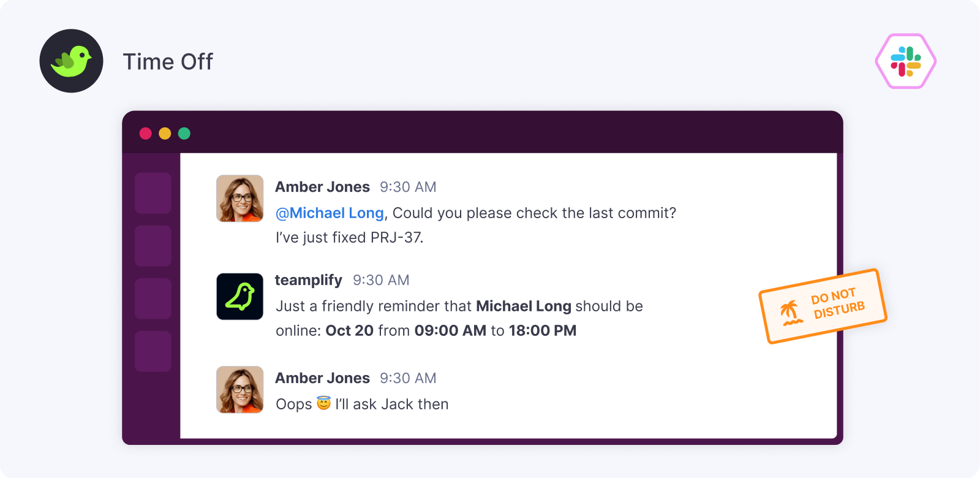Click the green window dot
980x478 pixels.
pos(184,134)
